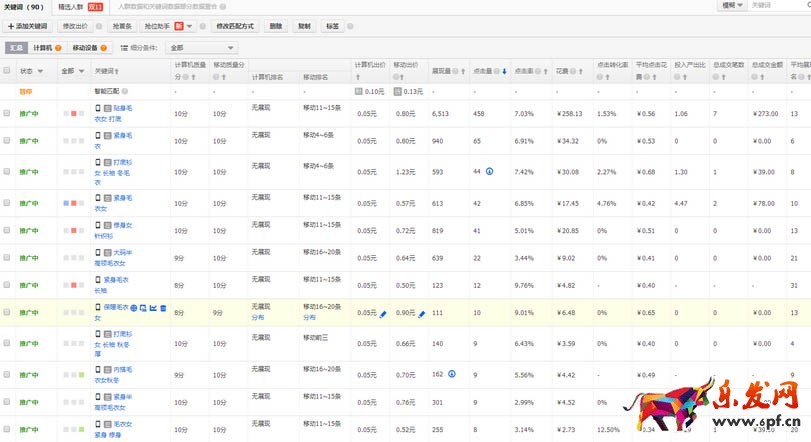The image size is (811, 442).
Task: Click the trash icon in the 保暖毛衣 row
Action: [163, 308]
